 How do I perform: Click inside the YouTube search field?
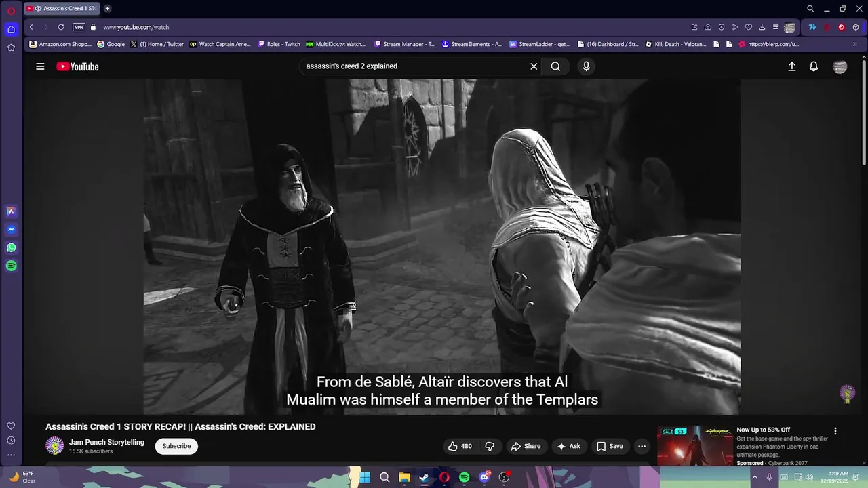click(414, 66)
